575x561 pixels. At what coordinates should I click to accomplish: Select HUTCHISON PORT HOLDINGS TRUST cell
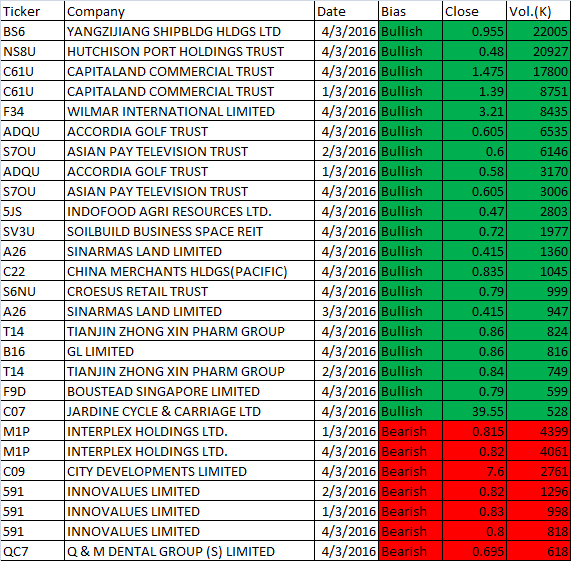pyautogui.click(x=189, y=51)
